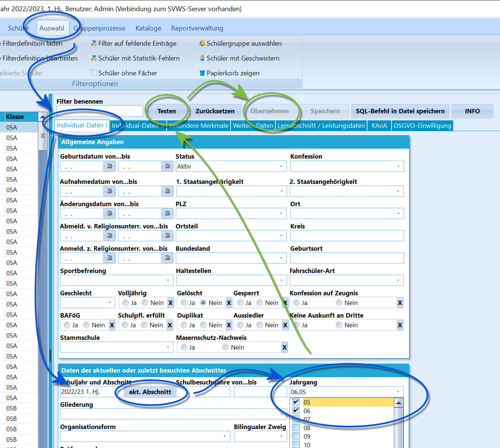
Task: Clear Konfession auf Zeugnis with X
Action: pyautogui.click(x=400, y=303)
